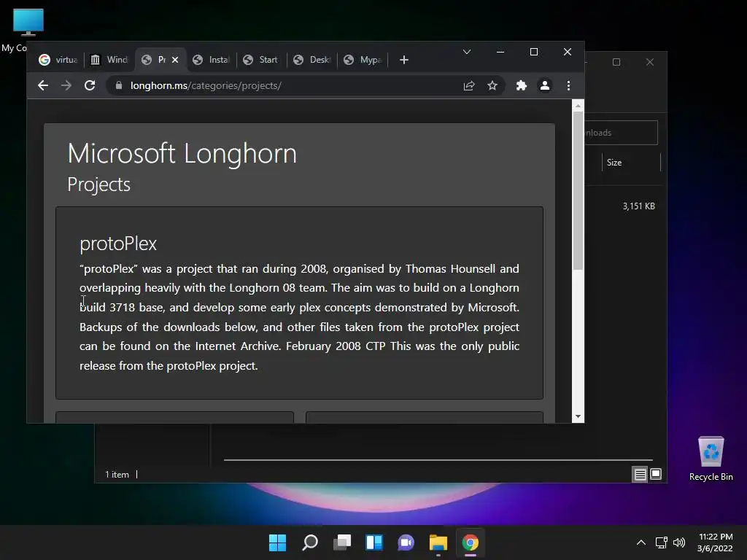The width and height of the screenshot is (747, 560).
Task: Open the Microsoft Longhorn site title
Action: click(182, 153)
